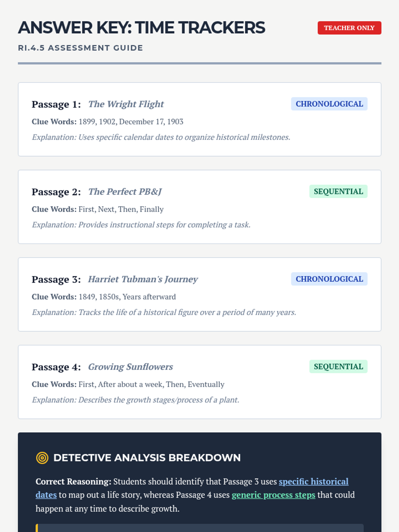Click the red TEACHER ONLY badge
Image resolution: width=399 pixels, height=532 pixels.
click(x=349, y=28)
